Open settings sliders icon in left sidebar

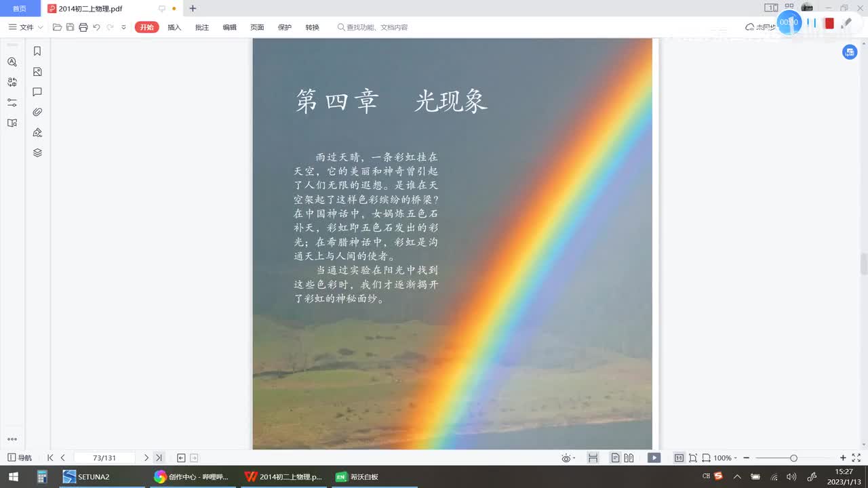12,102
